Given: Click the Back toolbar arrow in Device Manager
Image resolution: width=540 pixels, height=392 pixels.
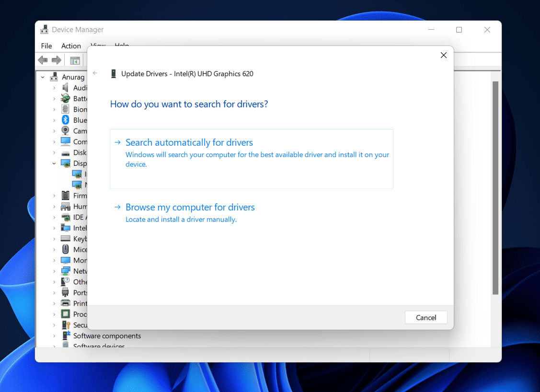Looking at the screenshot, I should tap(43, 60).
